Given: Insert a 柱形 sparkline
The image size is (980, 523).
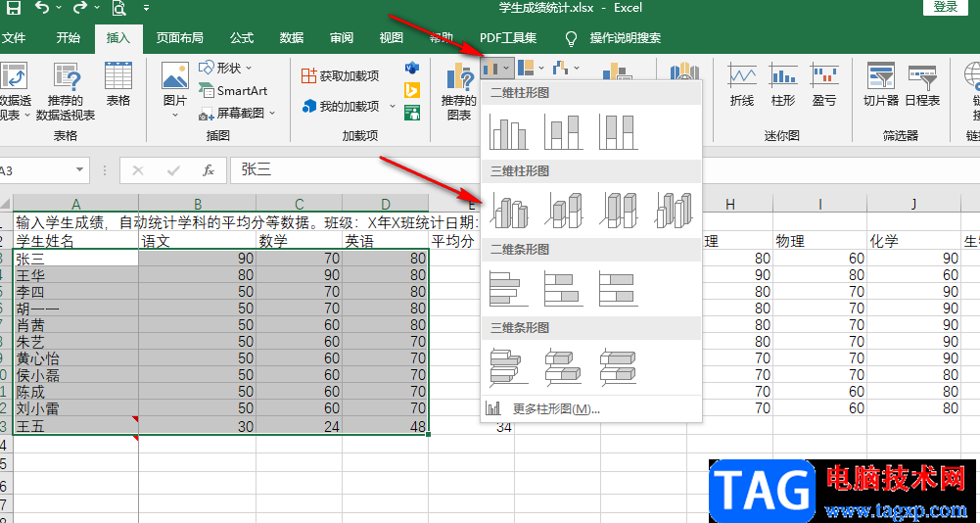Looking at the screenshot, I should point(783,84).
